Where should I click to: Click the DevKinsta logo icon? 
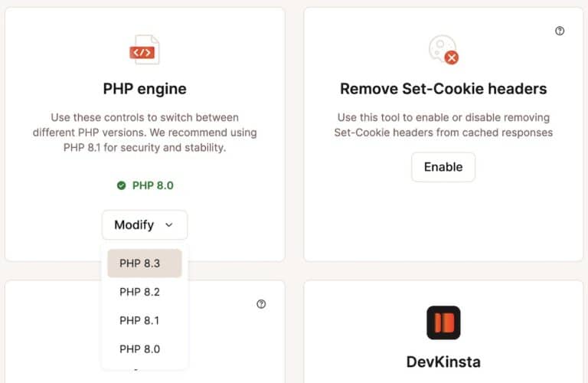443,322
